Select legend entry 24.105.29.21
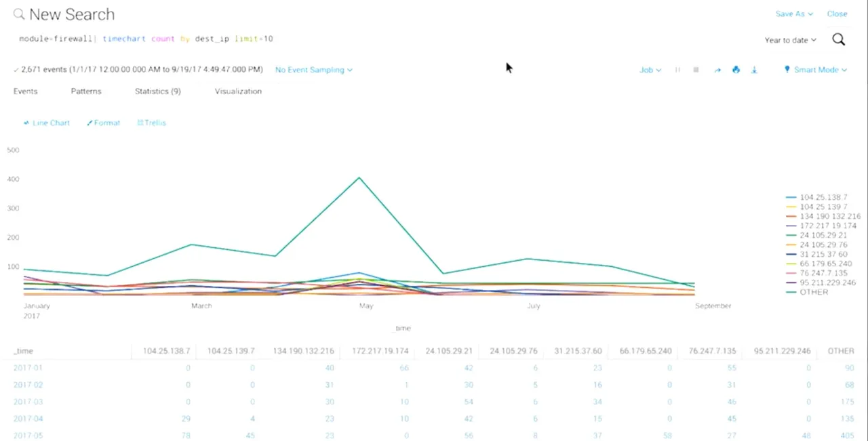Screen dimensions: 868x441 point(816,235)
